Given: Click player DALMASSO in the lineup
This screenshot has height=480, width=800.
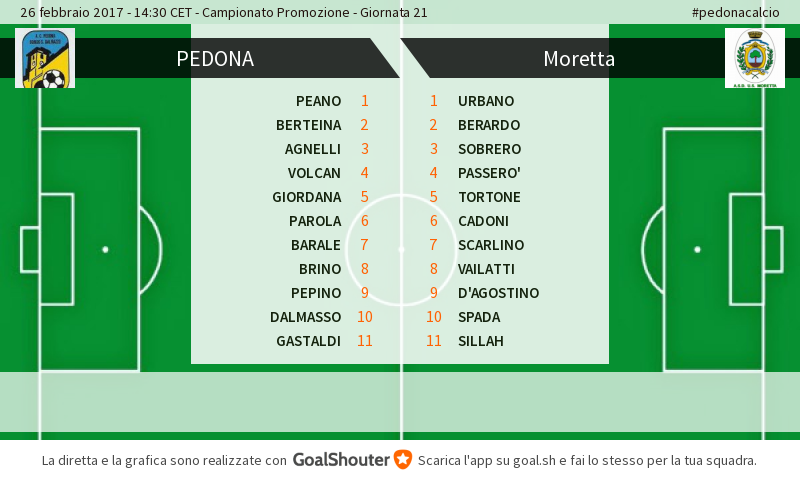Looking at the screenshot, I should pyautogui.click(x=305, y=317).
